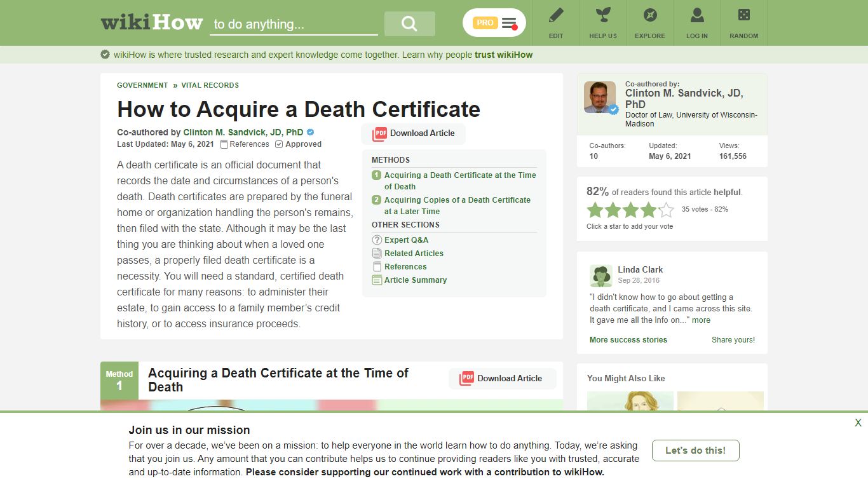This screenshot has height=488, width=868.
Task: Open the Government breadcrumb
Action: pos(142,85)
